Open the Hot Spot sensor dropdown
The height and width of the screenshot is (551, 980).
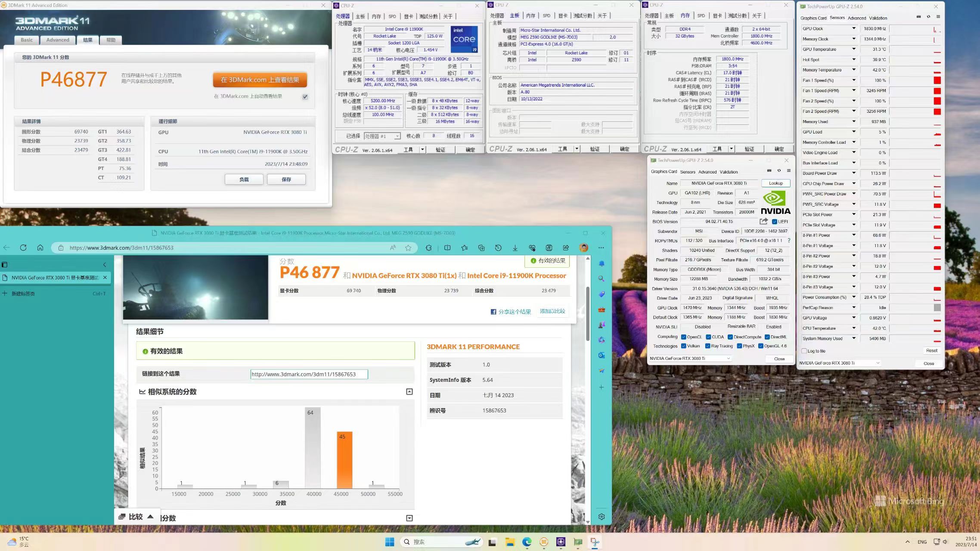[x=853, y=59]
